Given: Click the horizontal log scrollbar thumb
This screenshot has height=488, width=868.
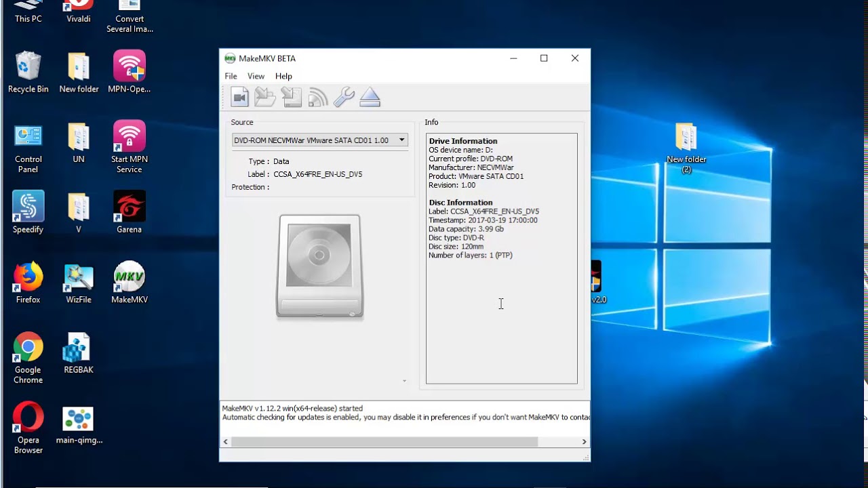Looking at the screenshot, I should pos(384,442).
